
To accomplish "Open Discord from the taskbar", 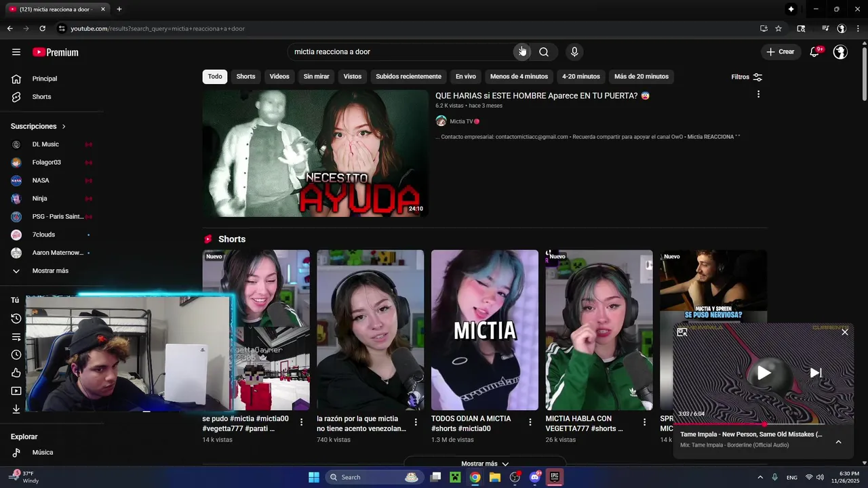I will [535, 477].
